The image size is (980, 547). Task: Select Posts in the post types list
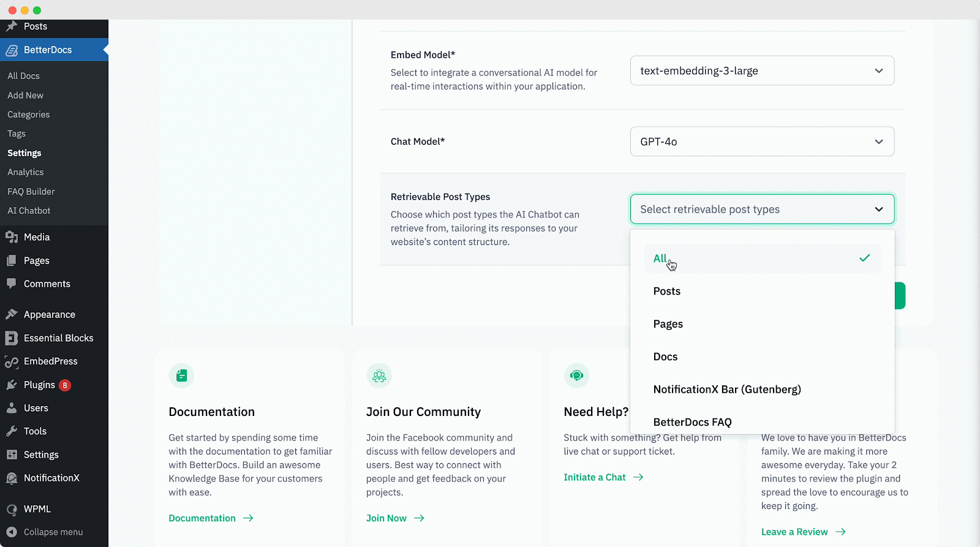[762, 291]
